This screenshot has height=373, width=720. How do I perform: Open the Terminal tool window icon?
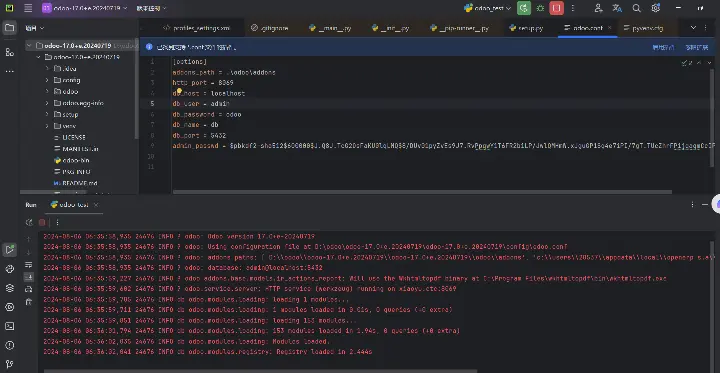tap(9, 326)
